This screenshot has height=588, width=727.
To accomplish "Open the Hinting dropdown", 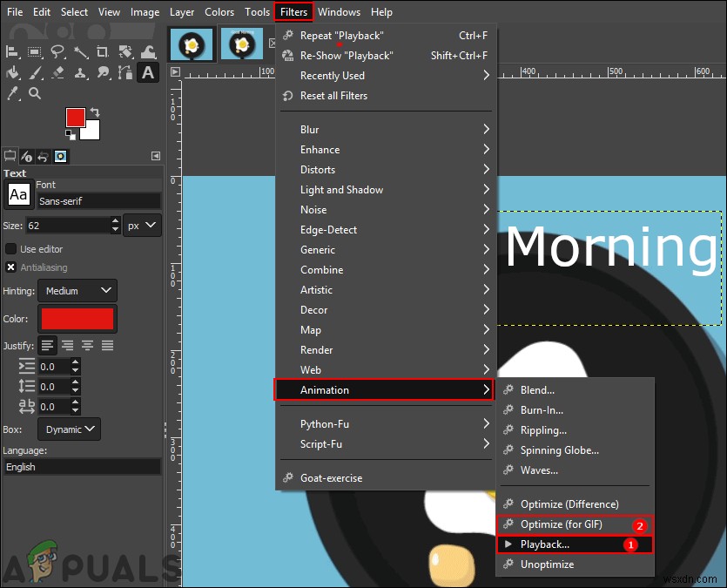I will tap(77, 290).
